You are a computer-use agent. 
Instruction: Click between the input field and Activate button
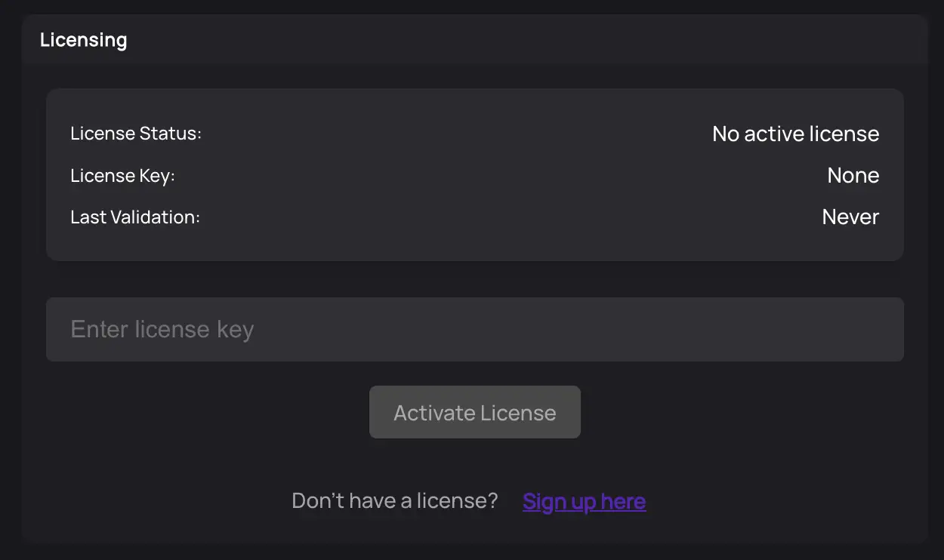point(474,374)
